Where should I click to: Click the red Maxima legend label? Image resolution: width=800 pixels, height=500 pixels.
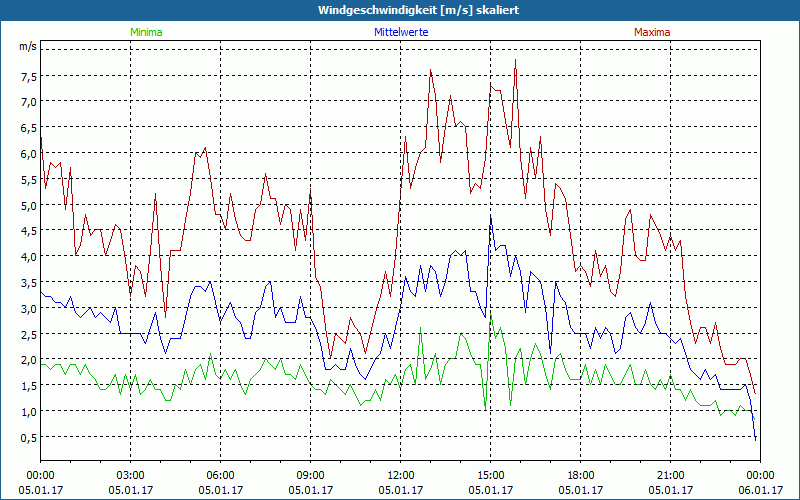point(652,32)
